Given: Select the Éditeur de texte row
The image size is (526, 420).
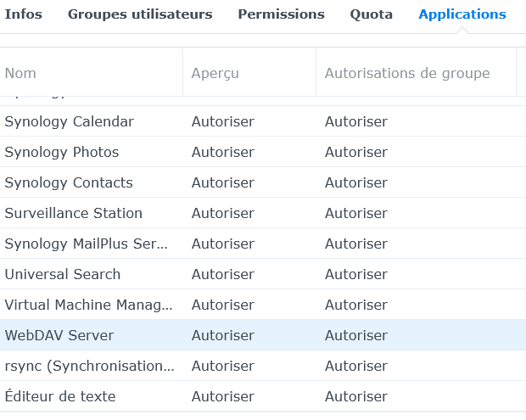Looking at the screenshot, I should (x=263, y=396).
